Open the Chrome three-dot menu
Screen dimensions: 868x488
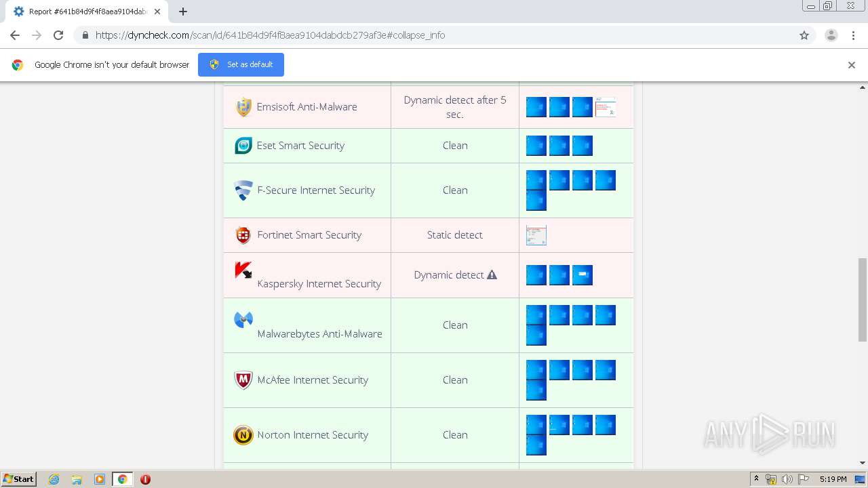pyautogui.click(x=854, y=35)
